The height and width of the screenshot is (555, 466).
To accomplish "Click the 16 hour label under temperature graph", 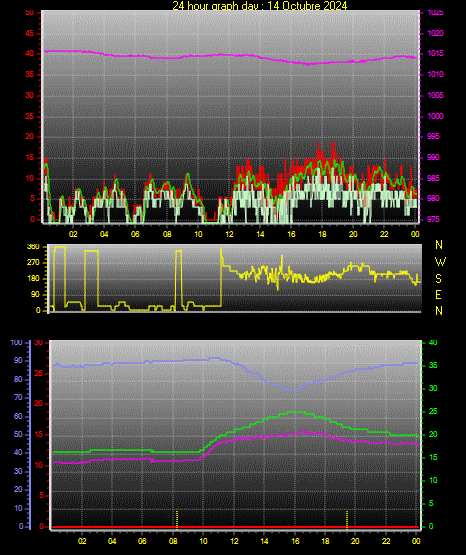I will click(x=295, y=541).
